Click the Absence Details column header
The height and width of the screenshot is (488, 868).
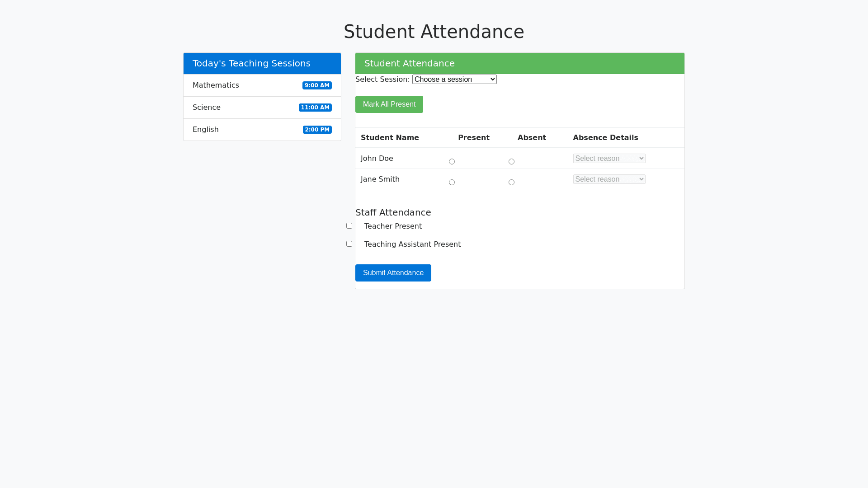point(605,138)
